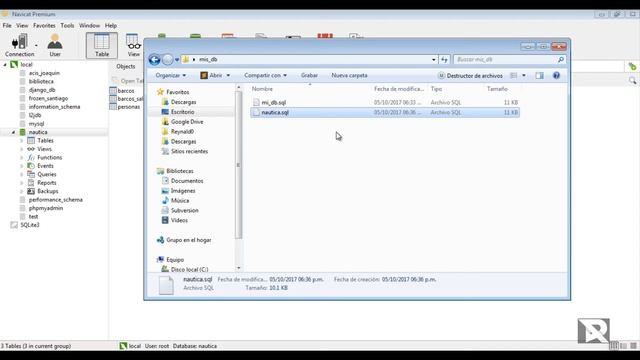This screenshot has width=640, height=360.
Task: Expand the Views node under nautica
Action: pos(22,149)
